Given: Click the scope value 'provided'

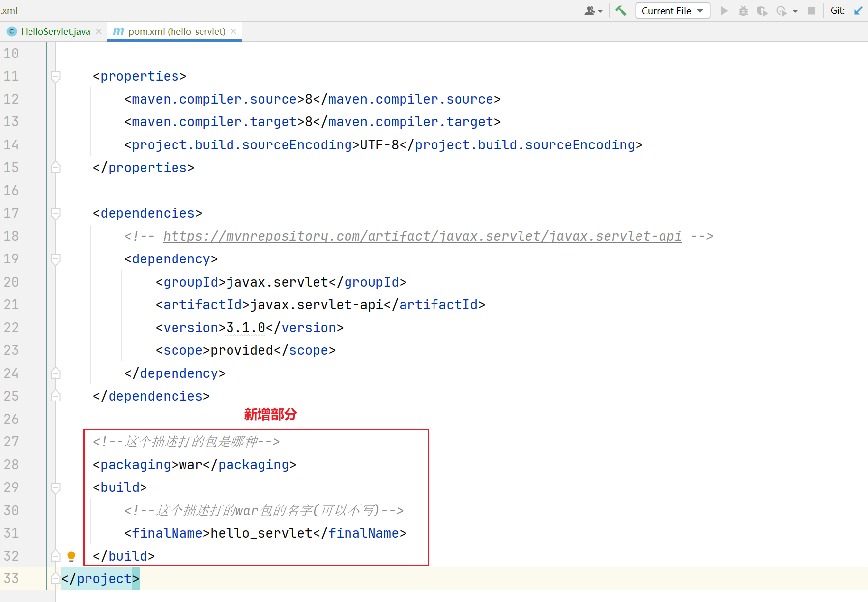Looking at the screenshot, I should tap(242, 350).
